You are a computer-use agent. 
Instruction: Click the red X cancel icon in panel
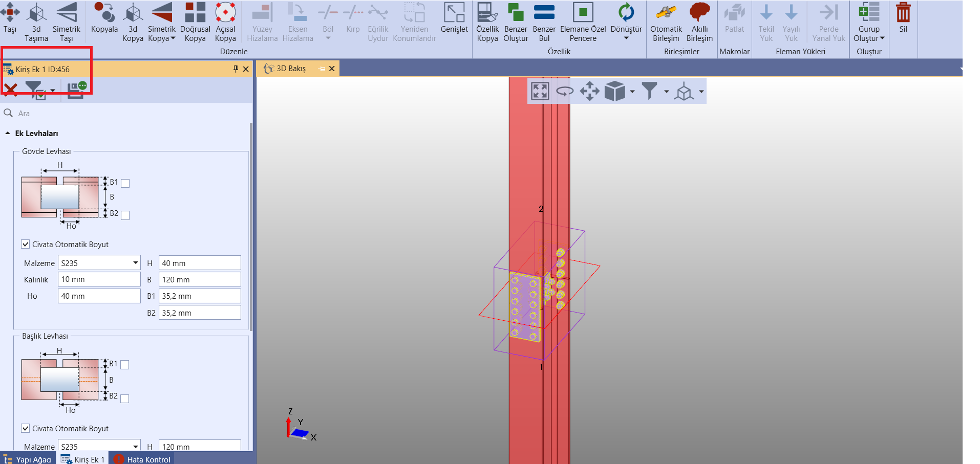[x=10, y=90]
